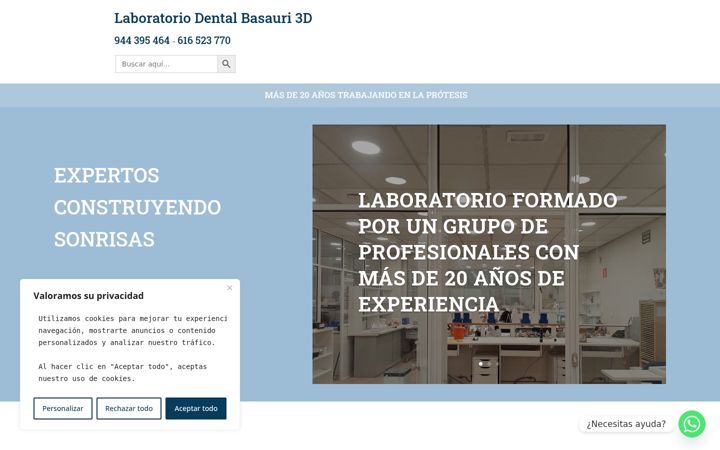Click the search magnifier icon button
Screen dimensions: 720x450
click(226, 64)
